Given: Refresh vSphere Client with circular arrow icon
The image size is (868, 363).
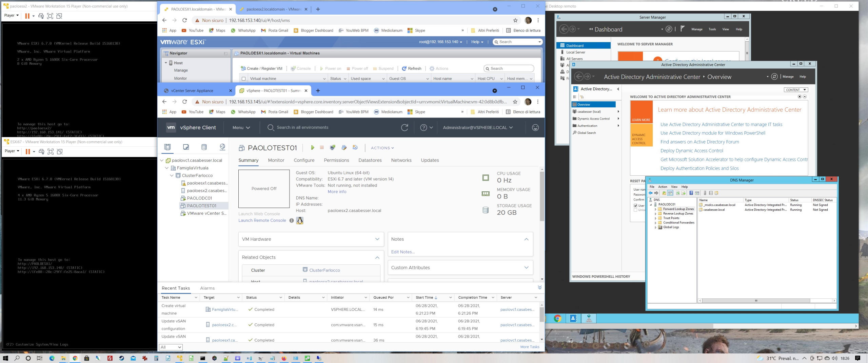Looking at the screenshot, I should pos(405,128).
